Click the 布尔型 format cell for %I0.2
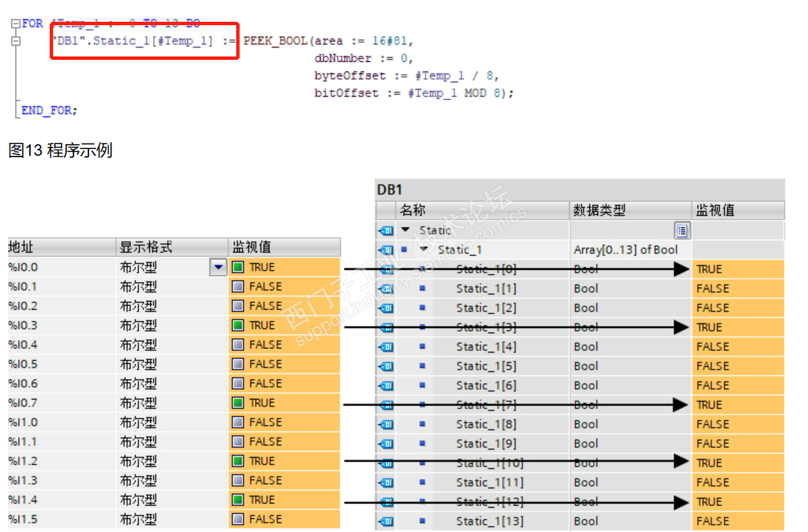The height and width of the screenshot is (532, 808). (172, 306)
